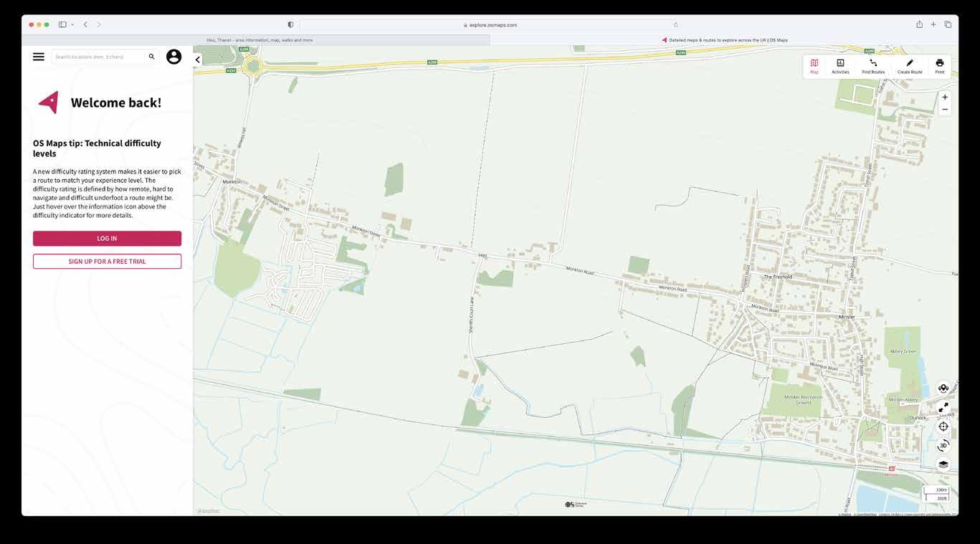Click the Safari share icon
Viewport: 980px width, 544px height.
919,24
